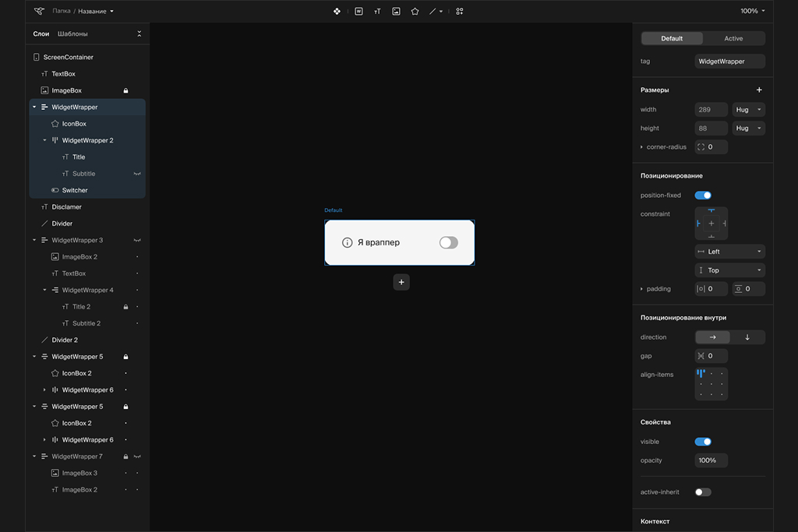The height and width of the screenshot is (532, 798).
Task: Disable the position-fixed toggle
Action: point(703,196)
